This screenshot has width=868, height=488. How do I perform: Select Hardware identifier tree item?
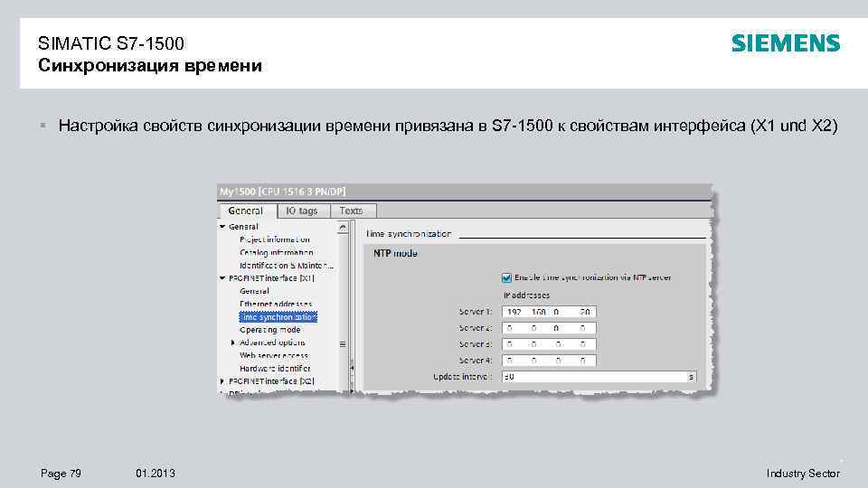click(x=275, y=369)
